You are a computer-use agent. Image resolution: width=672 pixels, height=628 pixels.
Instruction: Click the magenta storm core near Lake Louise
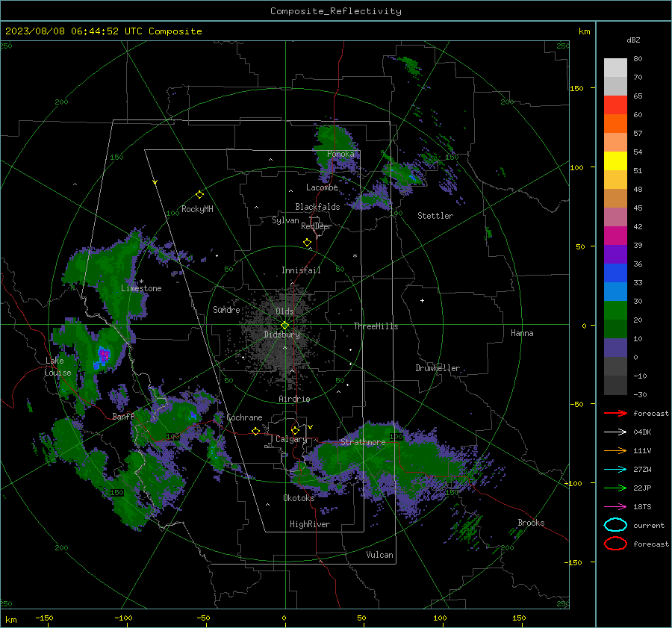104,355
